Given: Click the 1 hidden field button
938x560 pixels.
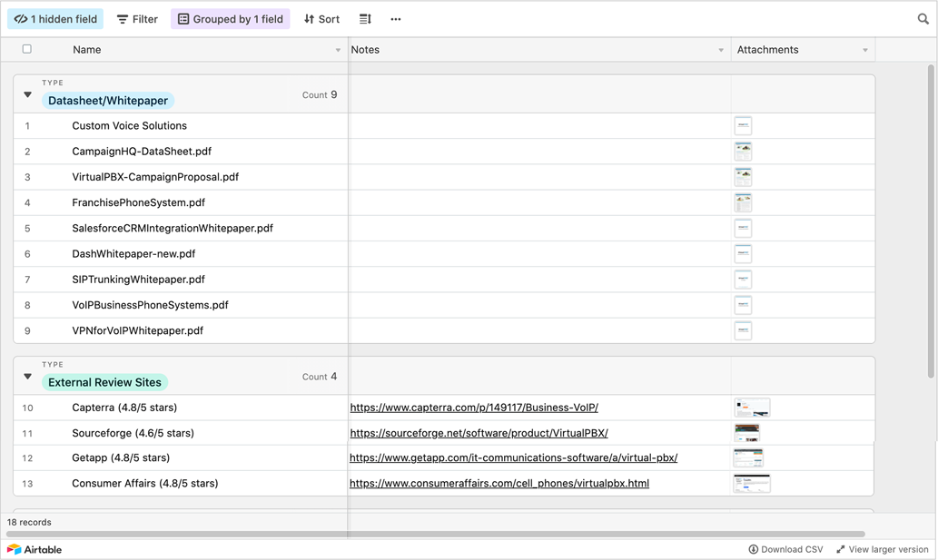Looking at the screenshot, I should click(55, 19).
